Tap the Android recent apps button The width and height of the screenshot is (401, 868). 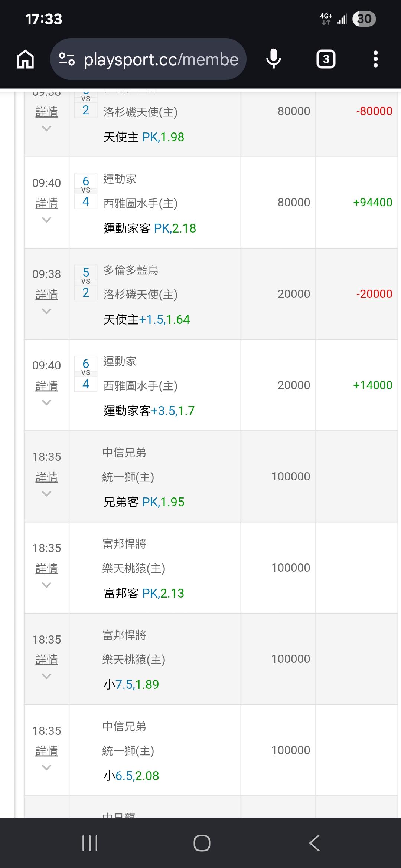pos(89,843)
